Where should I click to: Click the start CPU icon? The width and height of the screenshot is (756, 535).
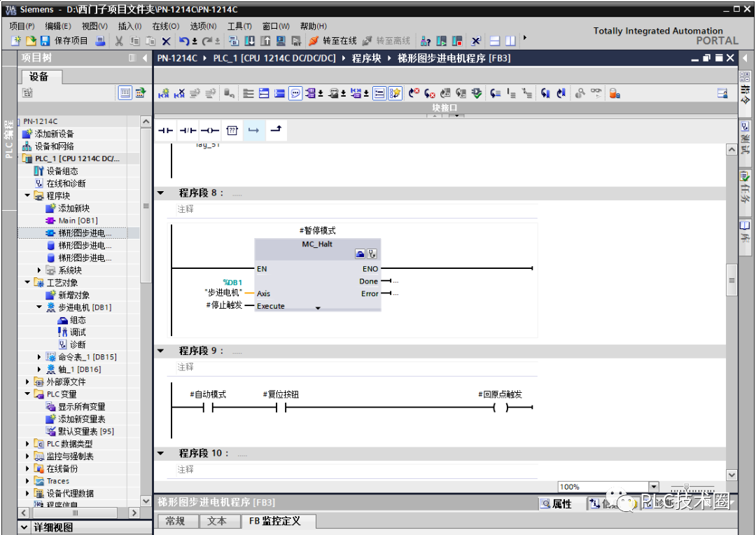click(x=441, y=41)
